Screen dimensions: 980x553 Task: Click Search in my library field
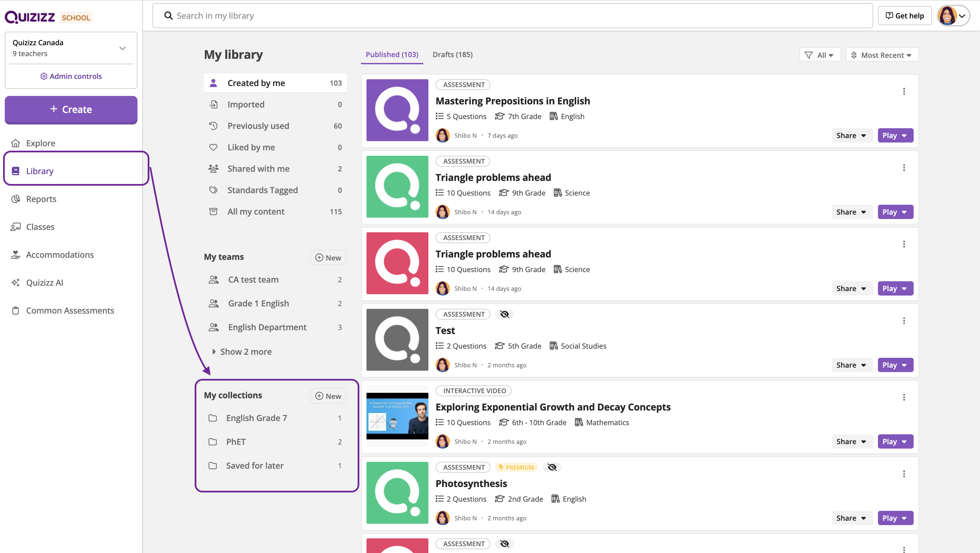pos(512,16)
